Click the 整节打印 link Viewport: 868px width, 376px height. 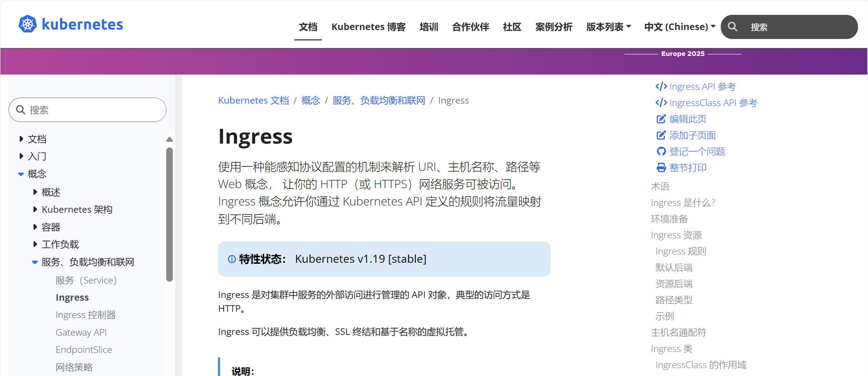[x=688, y=167]
